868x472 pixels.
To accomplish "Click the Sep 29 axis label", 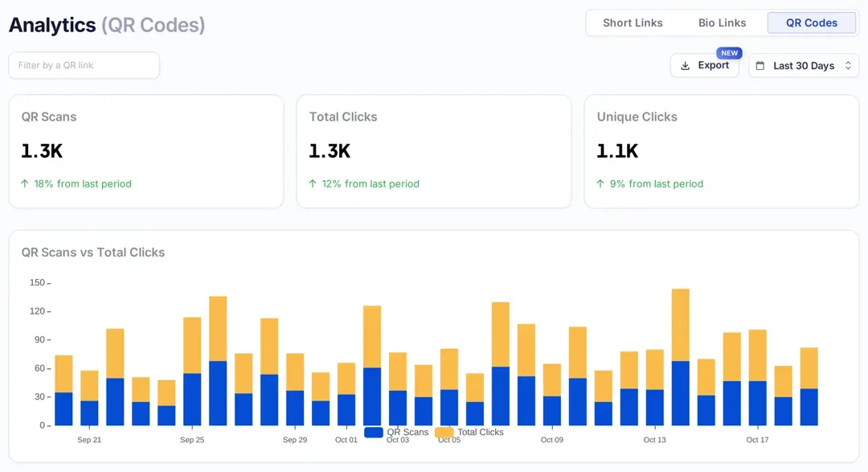I will point(295,440).
